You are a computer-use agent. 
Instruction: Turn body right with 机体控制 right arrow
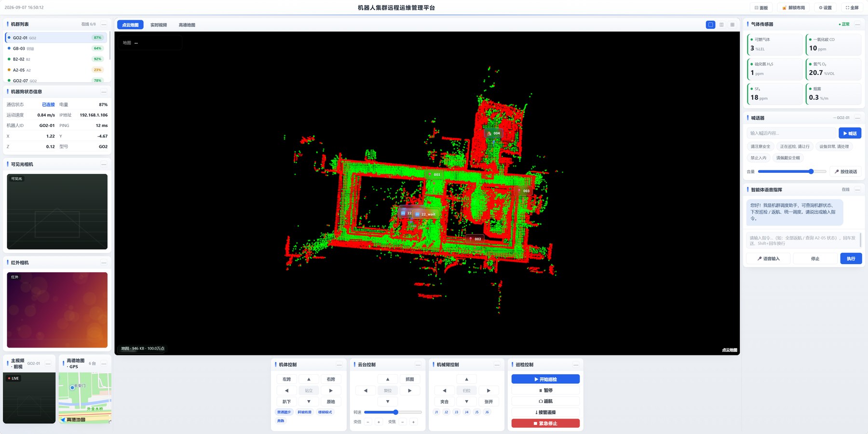pyautogui.click(x=331, y=391)
